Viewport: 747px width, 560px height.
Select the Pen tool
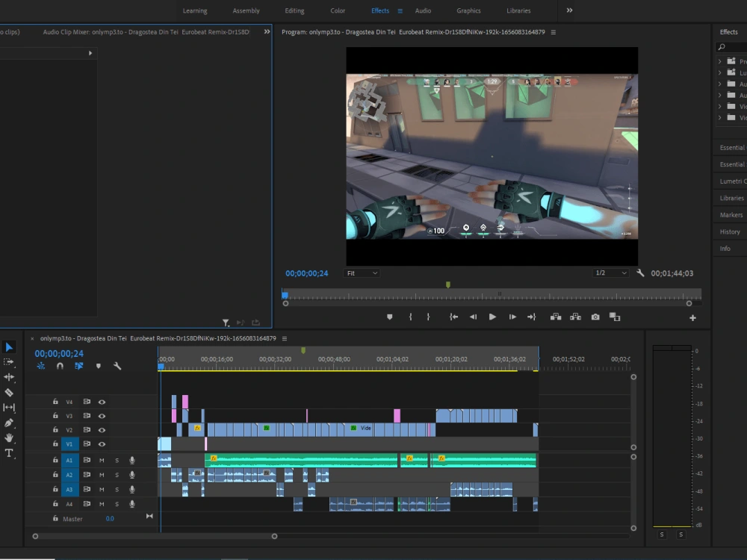point(8,423)
